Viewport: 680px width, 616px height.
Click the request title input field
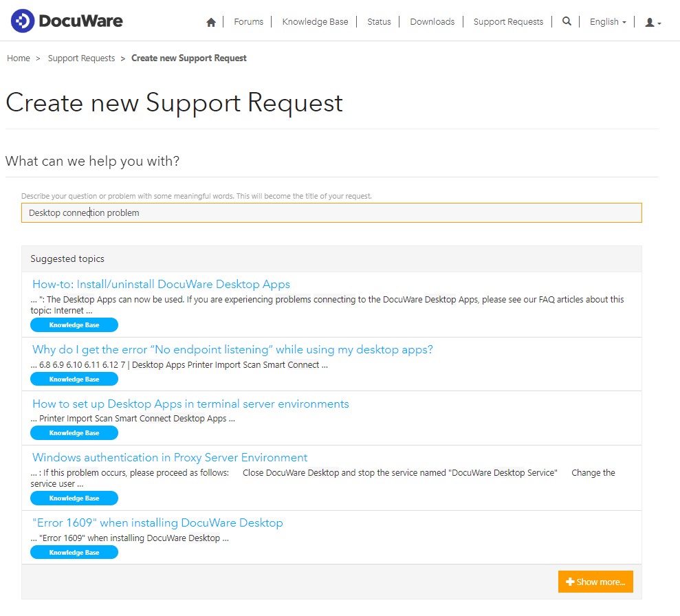[332, 212]
